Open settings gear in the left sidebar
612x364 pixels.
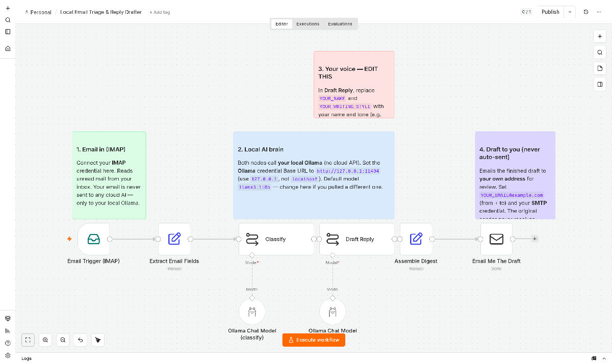(8, 355)
